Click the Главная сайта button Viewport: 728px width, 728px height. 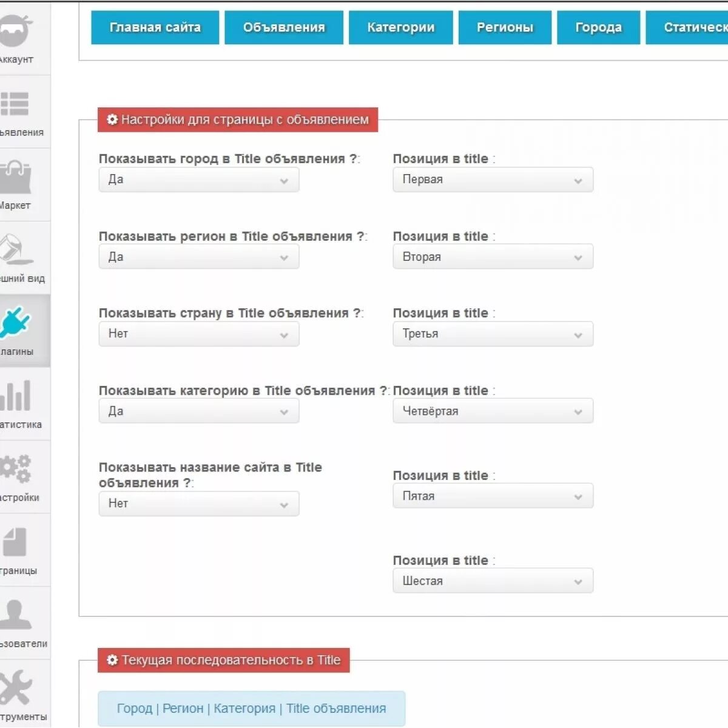[x=155, y=27]
